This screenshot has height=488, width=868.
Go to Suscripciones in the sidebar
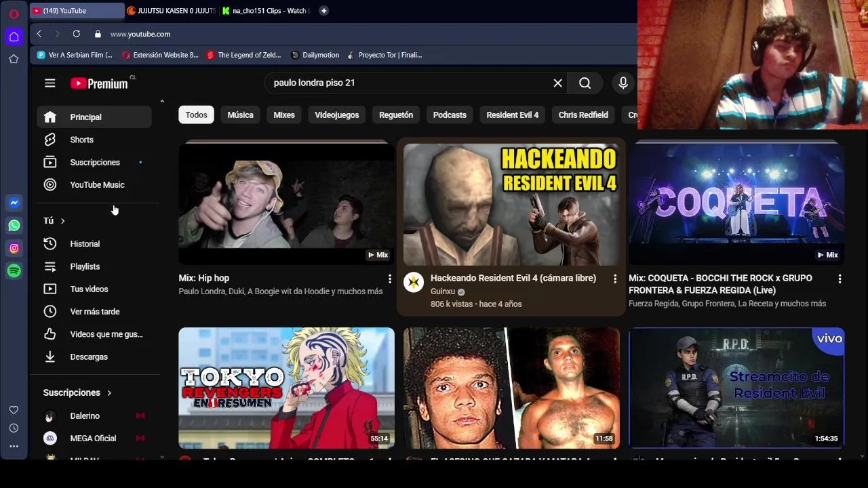tap(94, 162)
